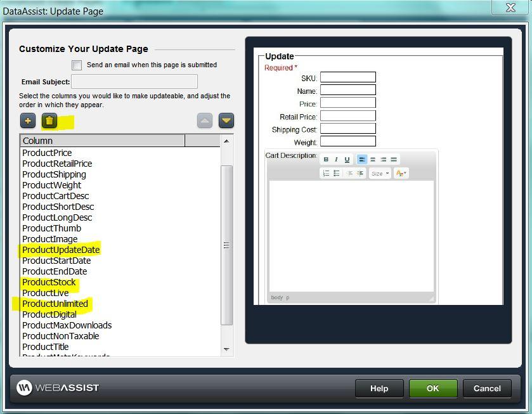The height and width of the screenshot is (414, 532).
Task: Apply underline formatting in the editor toolbar
Action: coord(347,159)
